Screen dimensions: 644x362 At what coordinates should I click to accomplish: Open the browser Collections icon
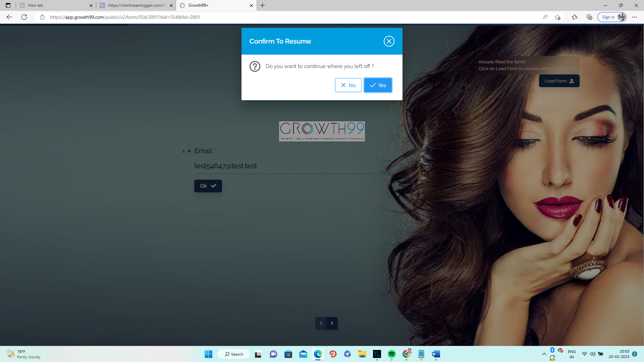click(589, 17)
